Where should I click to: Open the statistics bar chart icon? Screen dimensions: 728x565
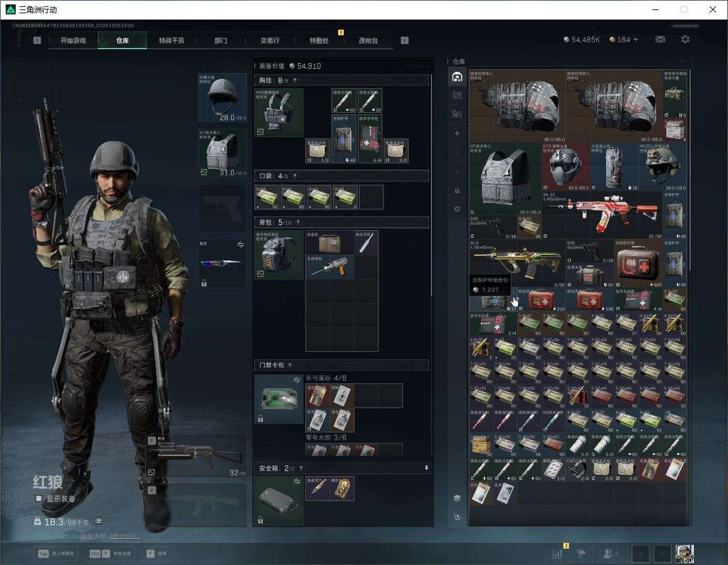(557, 554)
